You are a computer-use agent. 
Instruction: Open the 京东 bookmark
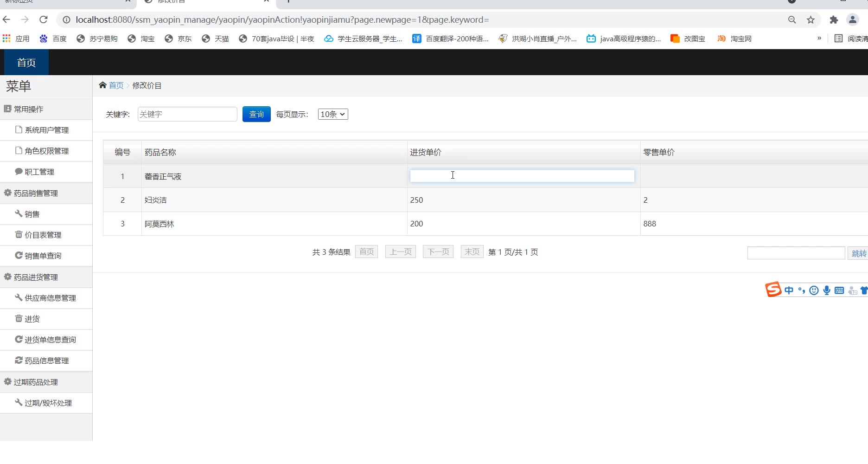(178, 39)
